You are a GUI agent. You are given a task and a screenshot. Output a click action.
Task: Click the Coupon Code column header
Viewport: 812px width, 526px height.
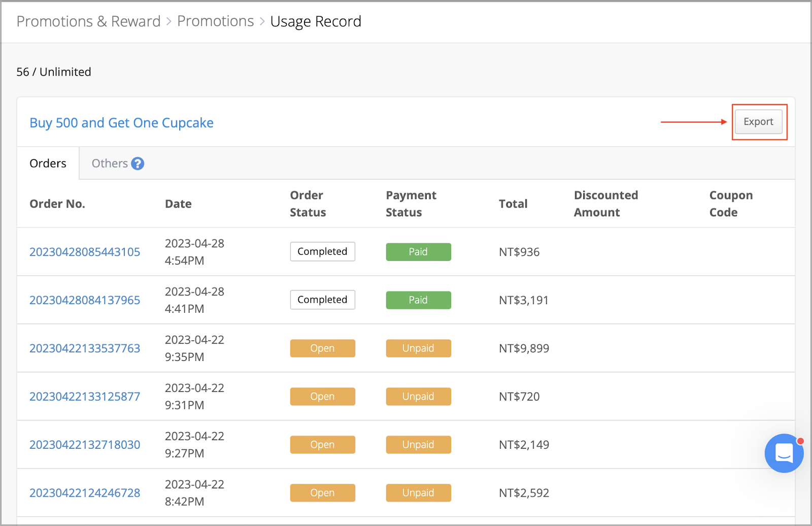point(731,204)
